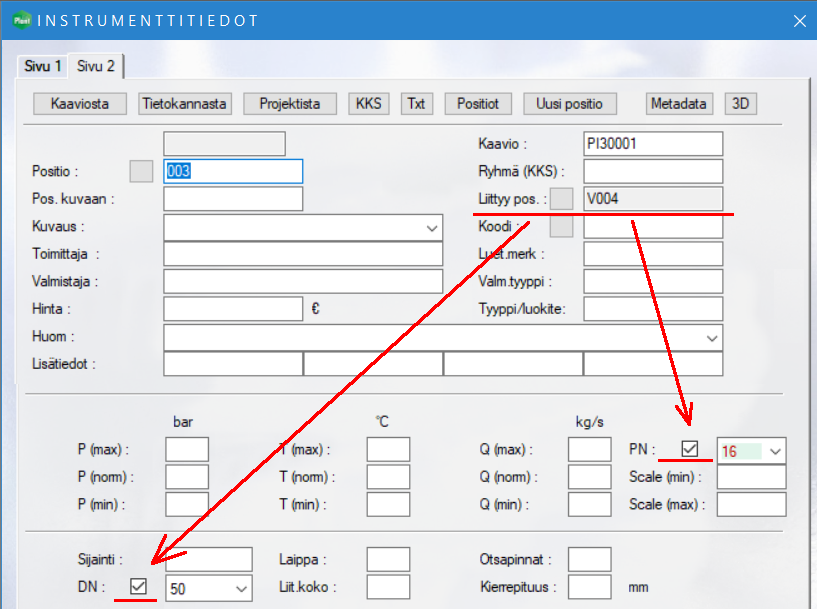Open the Positiot button
This screenshot has width=817, height=609.
click(x=478, y=104)
